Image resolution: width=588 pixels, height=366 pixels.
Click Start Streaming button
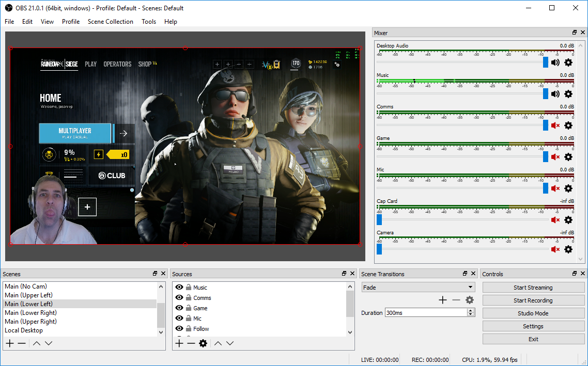coord(533,288)
